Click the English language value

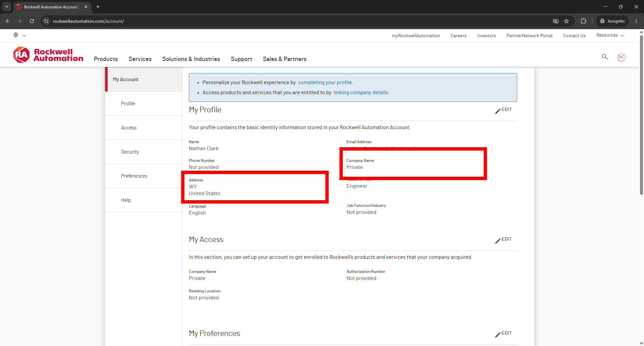pyautogui.click(x=197, y=213)
